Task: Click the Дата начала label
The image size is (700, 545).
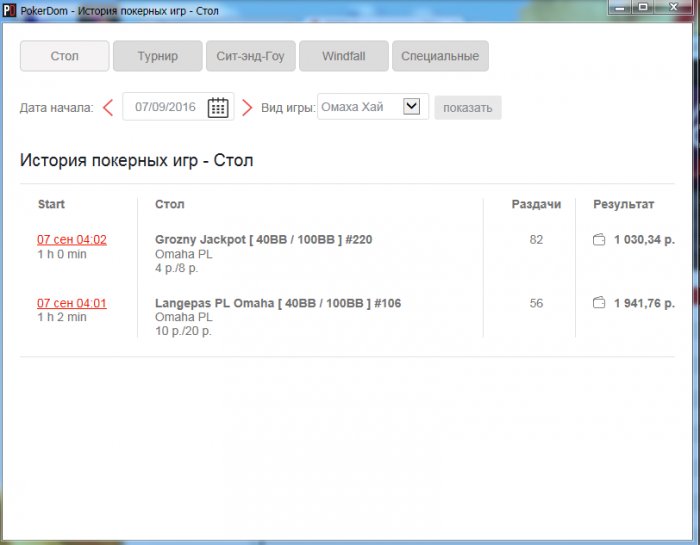Action: [57, 108]
